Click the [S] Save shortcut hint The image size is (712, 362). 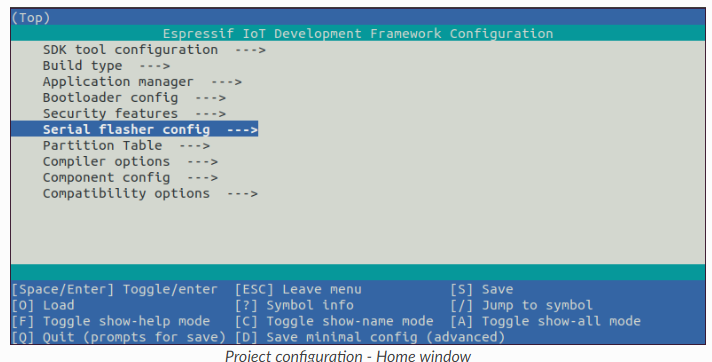click(482, 289)
